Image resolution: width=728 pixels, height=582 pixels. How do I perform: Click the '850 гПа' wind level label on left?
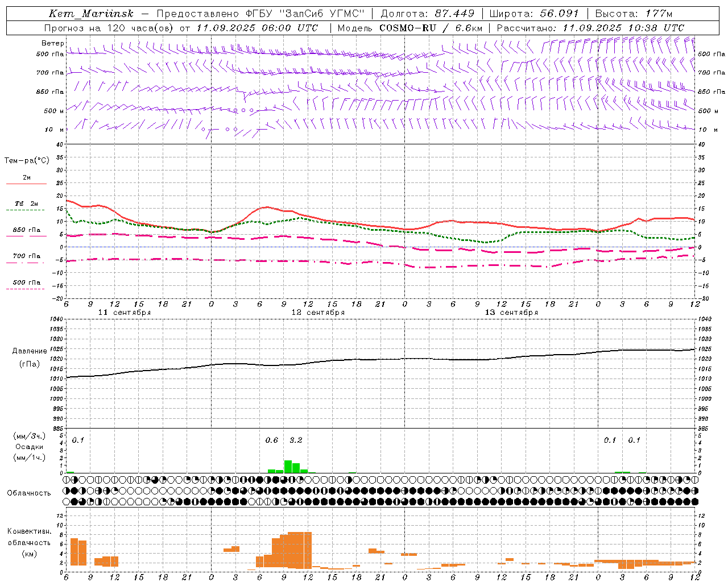pos(50,92)
